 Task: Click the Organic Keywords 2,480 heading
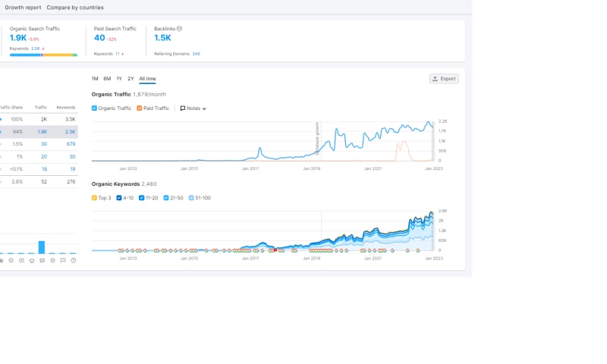click(x=124, y=184)
